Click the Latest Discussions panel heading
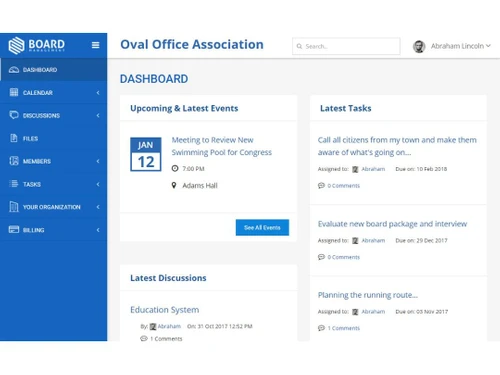The height and width of the screenshot is (375, 500). [168, 278]
